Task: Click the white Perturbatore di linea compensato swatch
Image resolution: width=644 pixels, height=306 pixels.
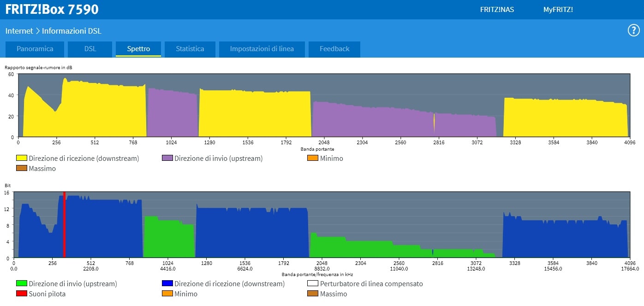Action: (x=313, y=284)
